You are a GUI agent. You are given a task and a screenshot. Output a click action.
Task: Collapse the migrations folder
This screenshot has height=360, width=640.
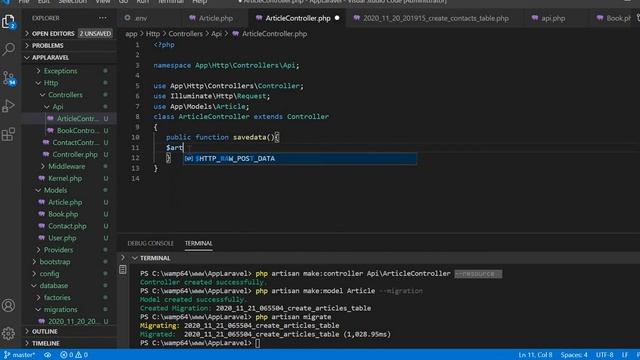tap(60, 309)
